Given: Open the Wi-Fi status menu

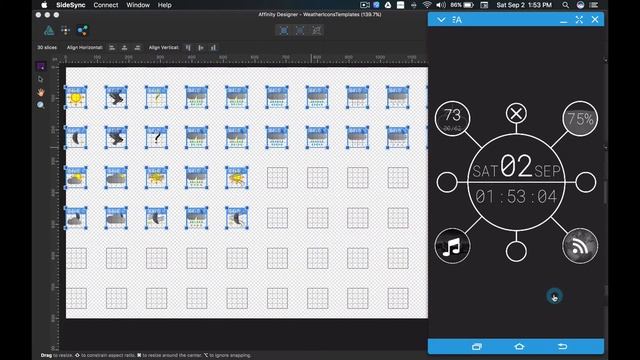Looking at the screenshot, I should 427,5.
